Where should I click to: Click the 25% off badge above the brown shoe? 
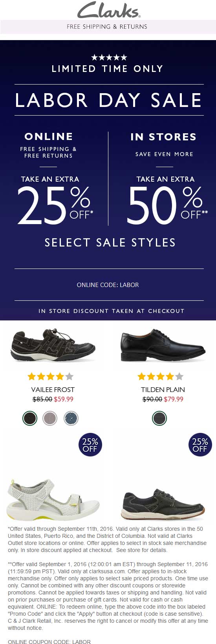point(200,445)
